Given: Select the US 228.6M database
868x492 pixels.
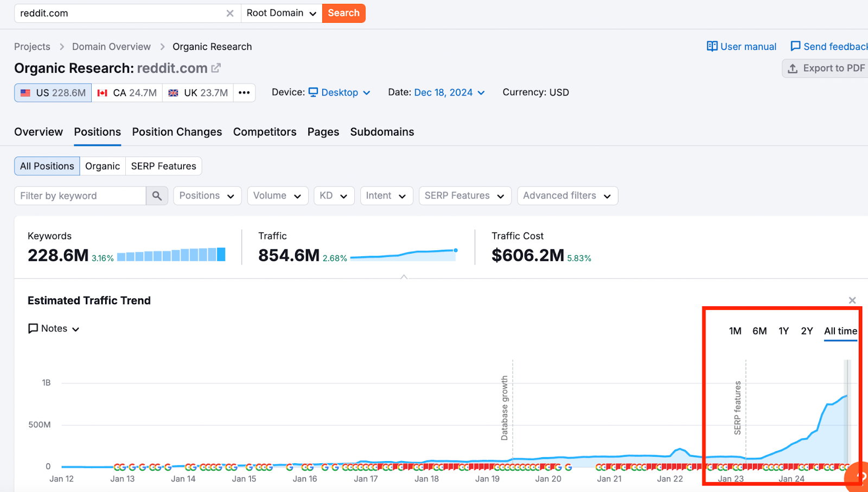Looking at the screenshot, I should click(x=53, y=93).
